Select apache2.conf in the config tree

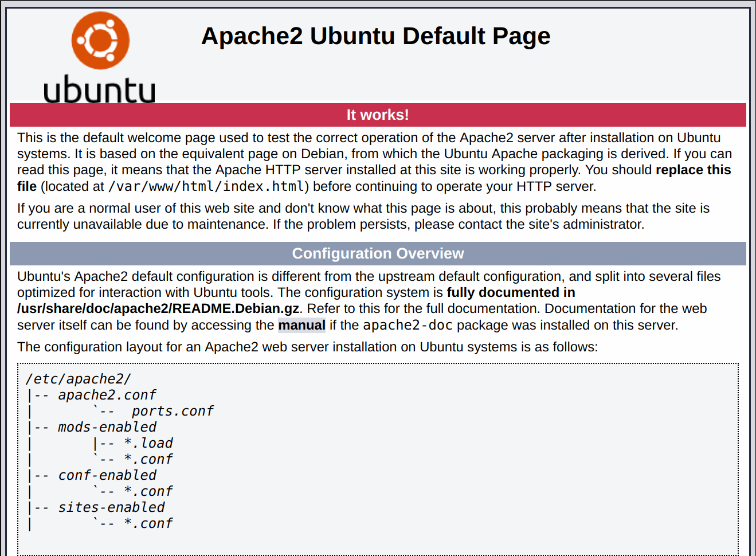pyautogui.click(x=107, y=395)
